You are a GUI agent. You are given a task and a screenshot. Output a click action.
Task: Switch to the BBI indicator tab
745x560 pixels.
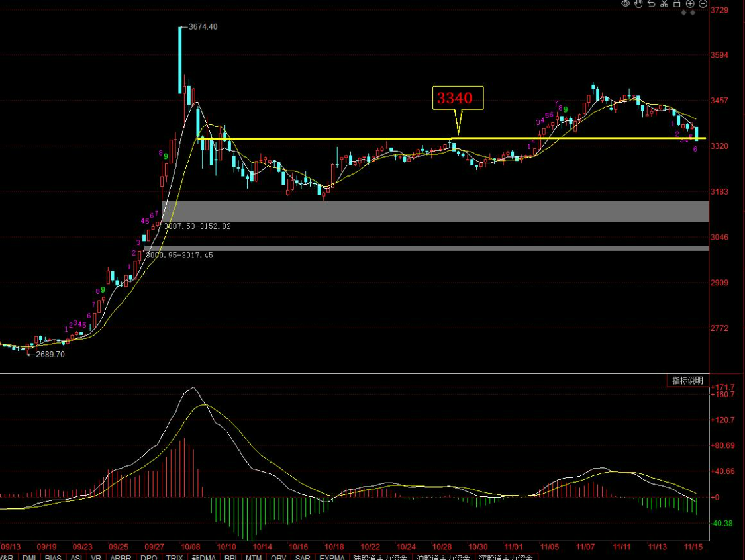point(231,557)
